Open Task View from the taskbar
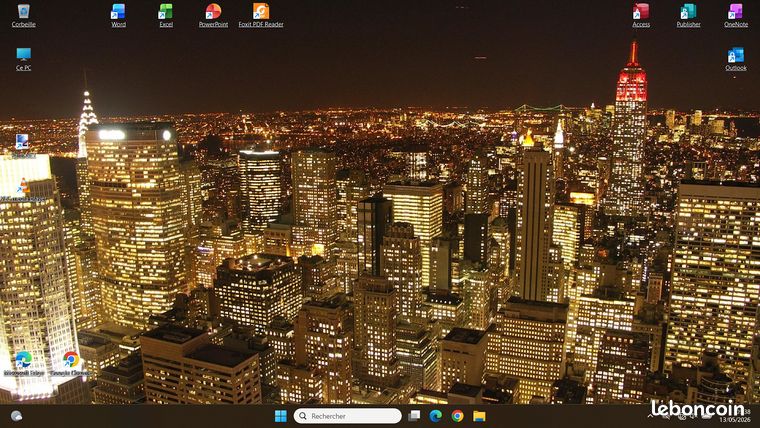Image resolution: width=760 pixels, height=428 pixels. (414, 416)
